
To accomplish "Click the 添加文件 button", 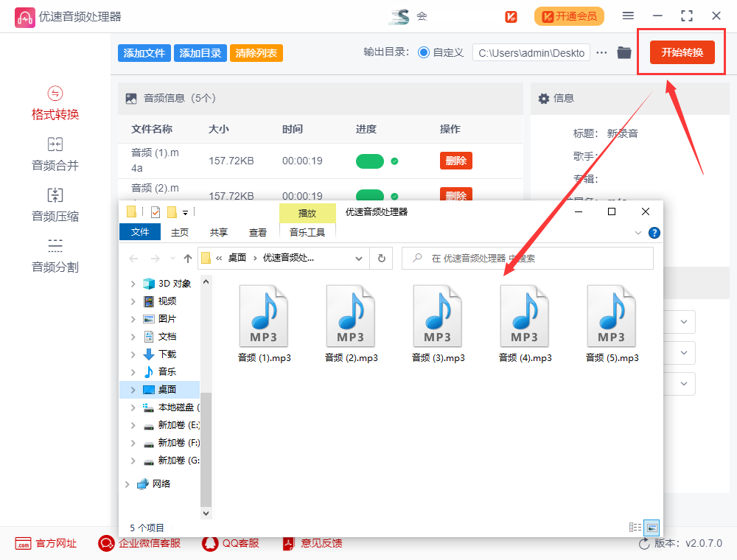I will coord(144,53).
